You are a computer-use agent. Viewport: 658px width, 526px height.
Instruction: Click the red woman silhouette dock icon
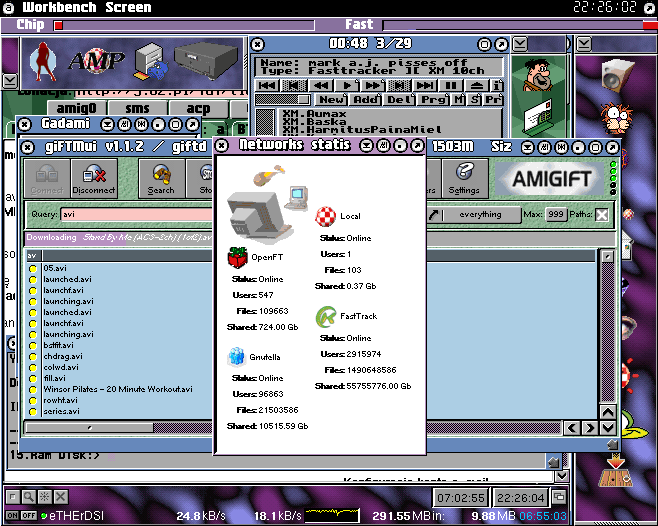coord(42,62)
